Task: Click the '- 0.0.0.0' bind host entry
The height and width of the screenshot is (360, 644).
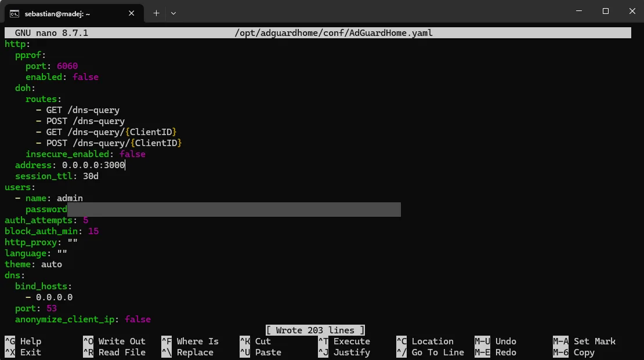Action: [49, 297]
